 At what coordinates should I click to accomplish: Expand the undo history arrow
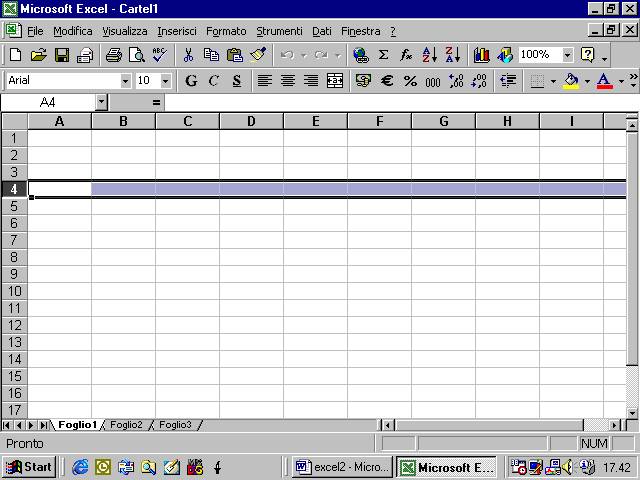(x=304, y=55)
